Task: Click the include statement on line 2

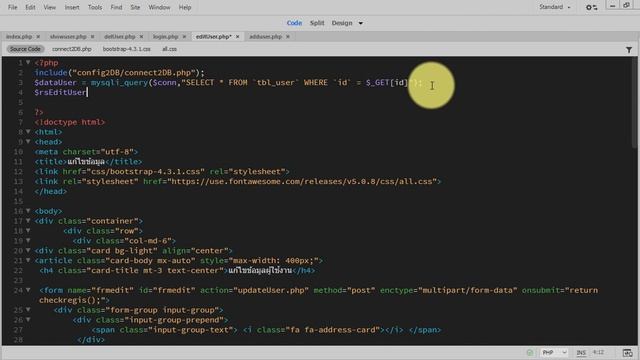Action: click(x=120, y=73)
